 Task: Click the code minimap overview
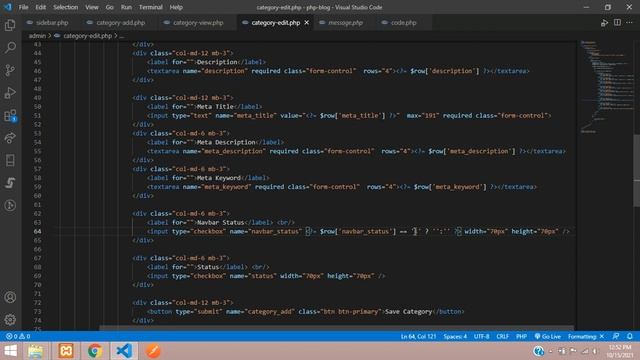[x=606, y=87]
